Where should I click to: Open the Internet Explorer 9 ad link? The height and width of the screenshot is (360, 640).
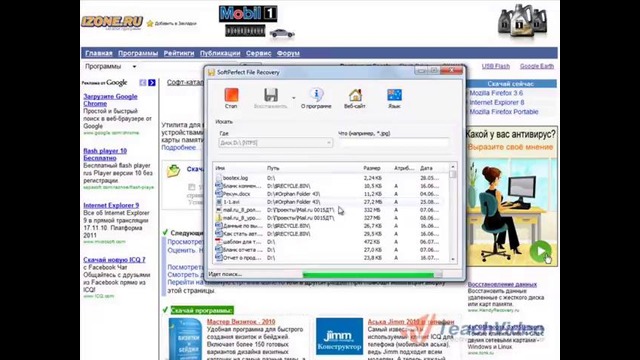[x=111, y=205]
